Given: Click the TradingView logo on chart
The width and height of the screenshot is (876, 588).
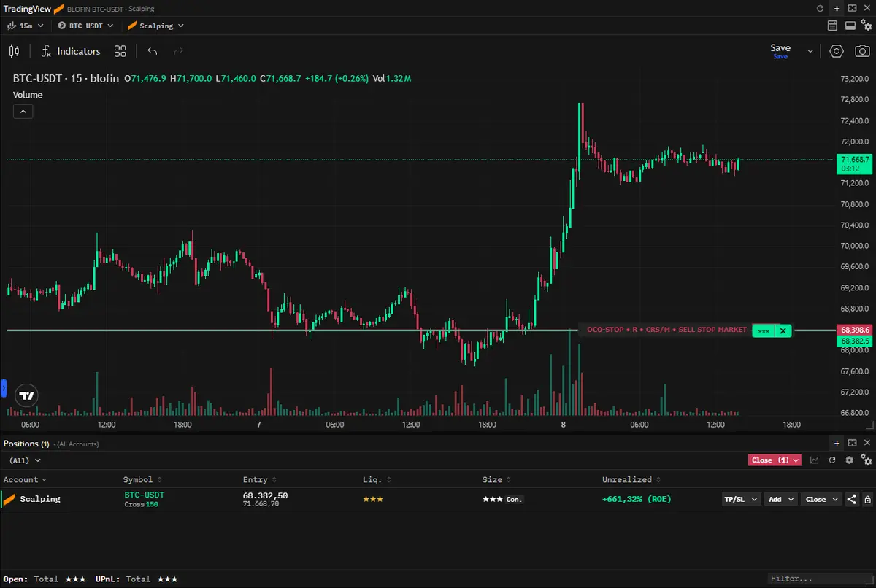Looking at the screenshot, I should [27, 396].
